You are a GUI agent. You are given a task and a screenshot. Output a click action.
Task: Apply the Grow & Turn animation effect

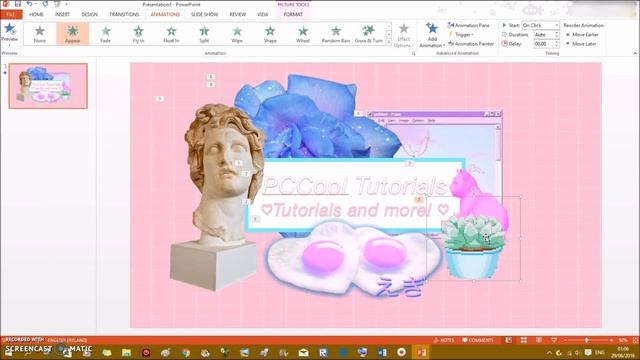369,34
